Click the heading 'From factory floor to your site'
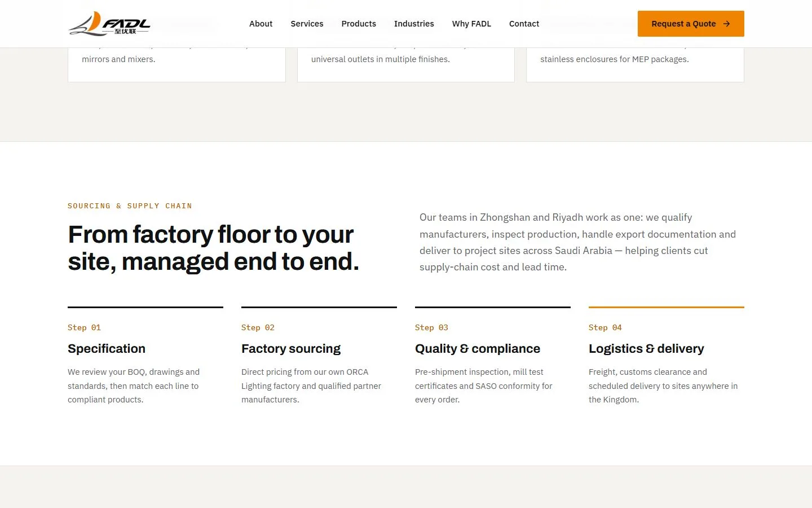 [213, 248]
